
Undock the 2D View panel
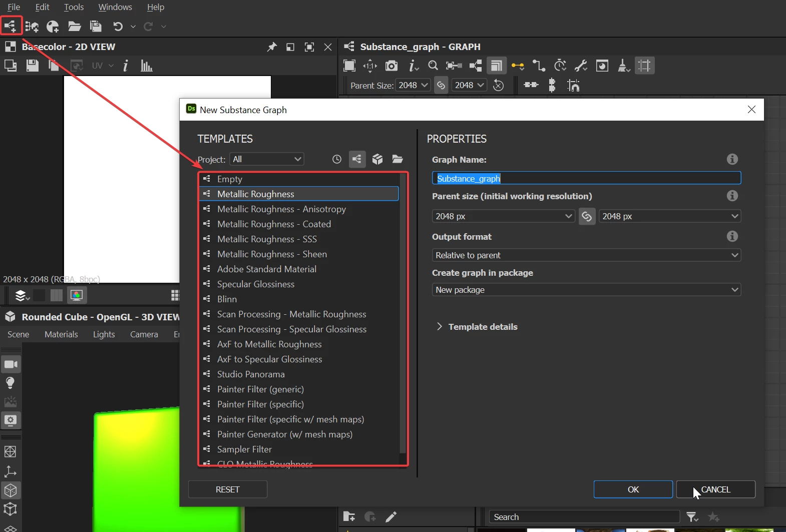290,47
